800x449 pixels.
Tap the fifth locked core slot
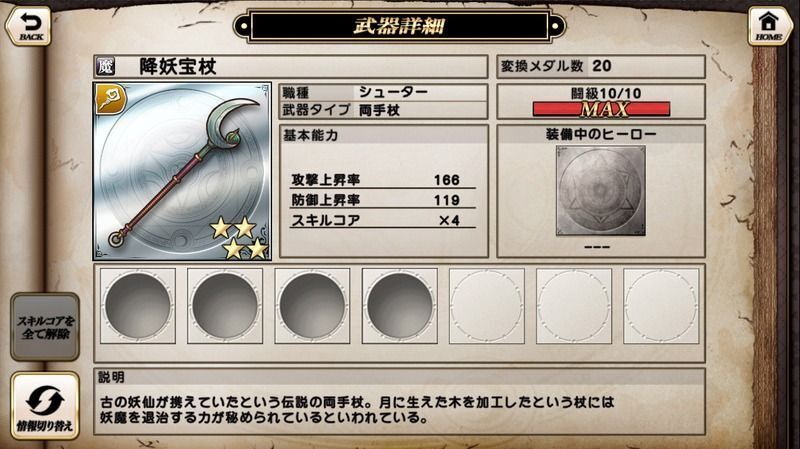coord(487,306)
